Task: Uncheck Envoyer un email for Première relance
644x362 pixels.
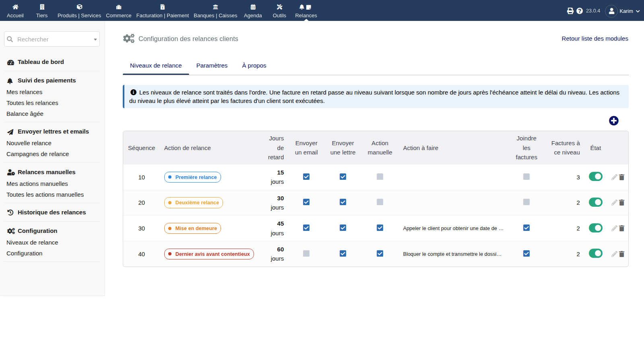Action: [x=306, y=177]
